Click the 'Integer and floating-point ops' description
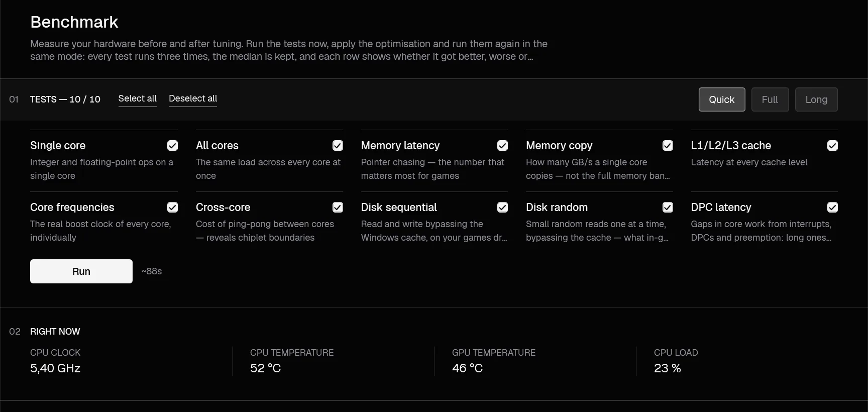 (101, 169)
